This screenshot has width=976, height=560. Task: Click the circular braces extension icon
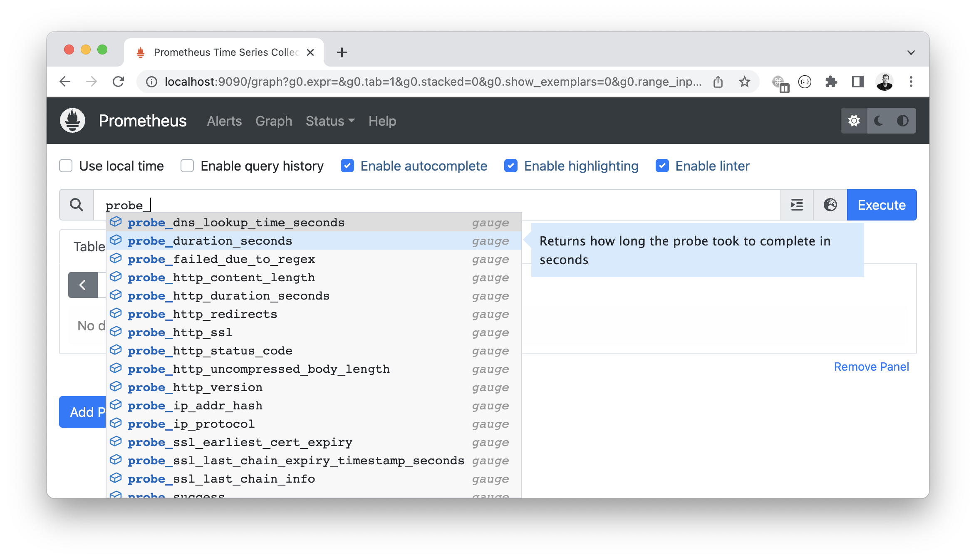click(805, 82)
